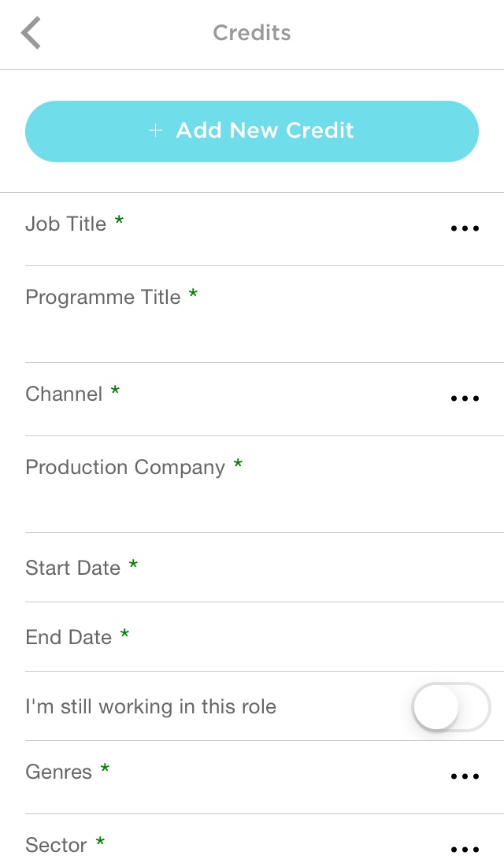Click the green asterisk beside Production Company
This screenshot has height=863, width=504.
238,465
